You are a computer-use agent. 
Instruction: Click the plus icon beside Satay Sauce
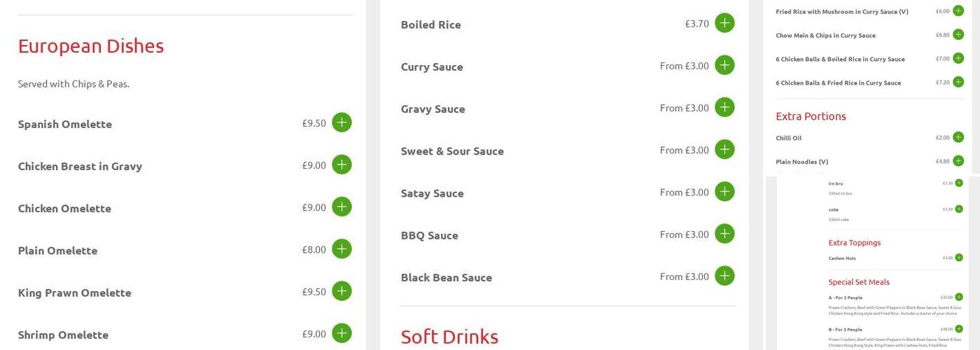pyautogui.click(x=724, y=192)
